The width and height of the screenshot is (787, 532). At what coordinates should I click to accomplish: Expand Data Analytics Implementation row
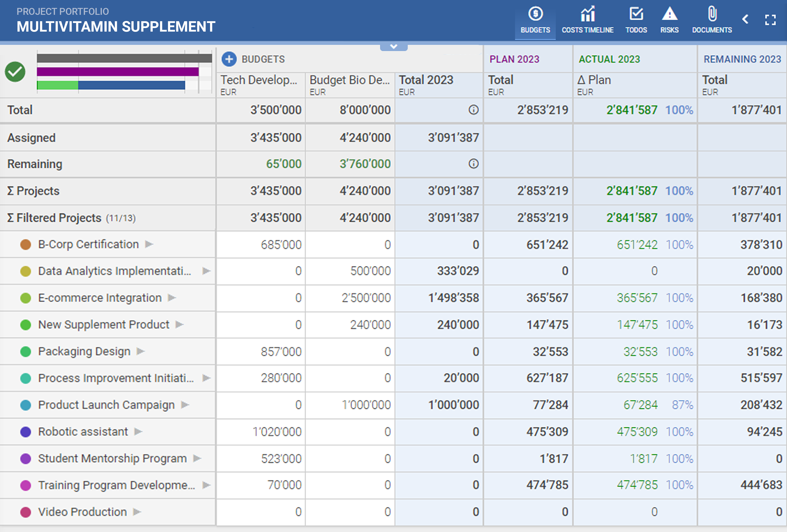pos(207,271)
